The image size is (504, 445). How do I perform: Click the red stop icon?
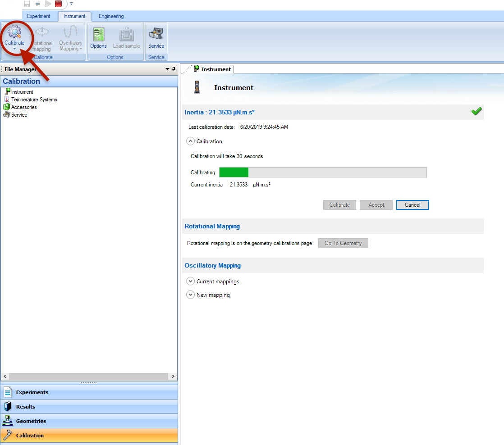click(58, 4)
